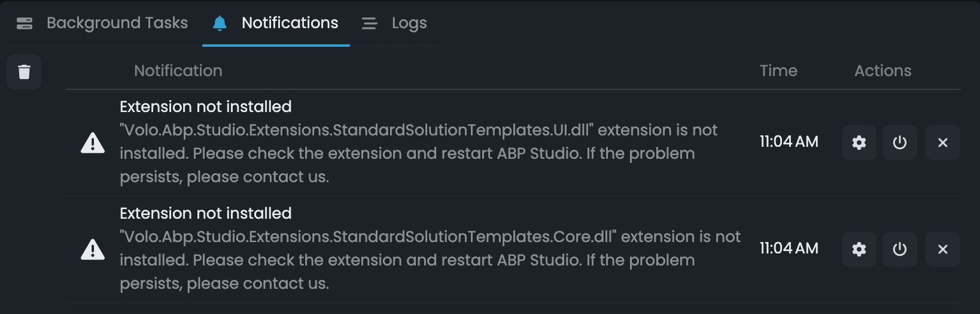Open the Logs tab
Image resolution: width=980 pixels, height=314 pixels.
point(409,23)
